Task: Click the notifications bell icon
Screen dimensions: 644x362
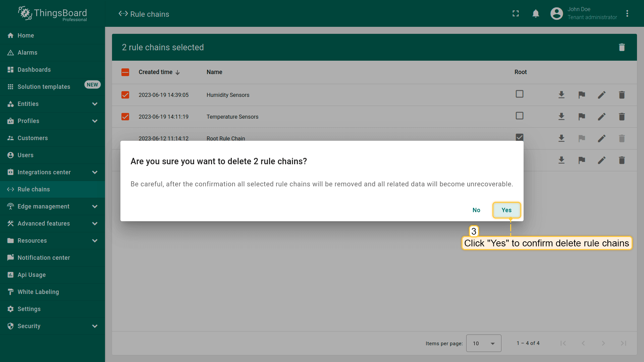Action: 536,13
